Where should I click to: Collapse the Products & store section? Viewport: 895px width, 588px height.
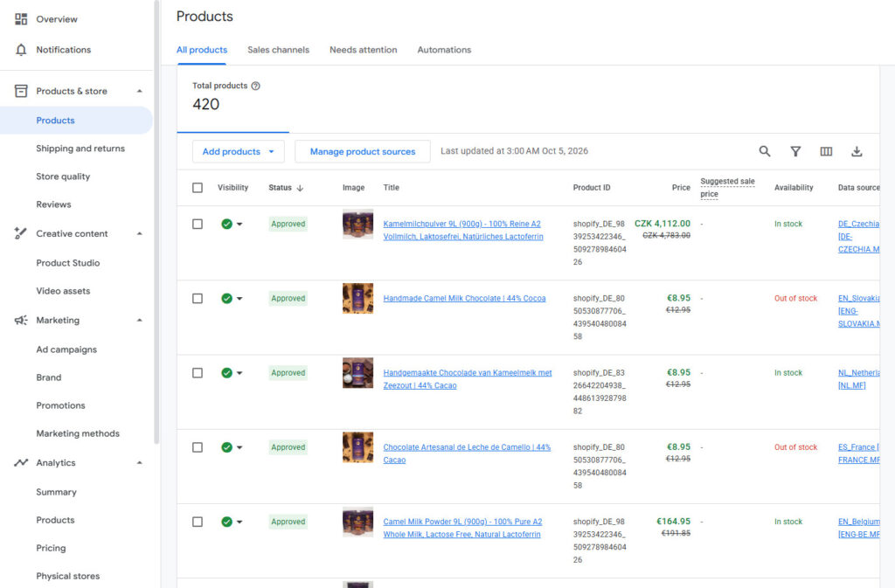coord(139,91)
